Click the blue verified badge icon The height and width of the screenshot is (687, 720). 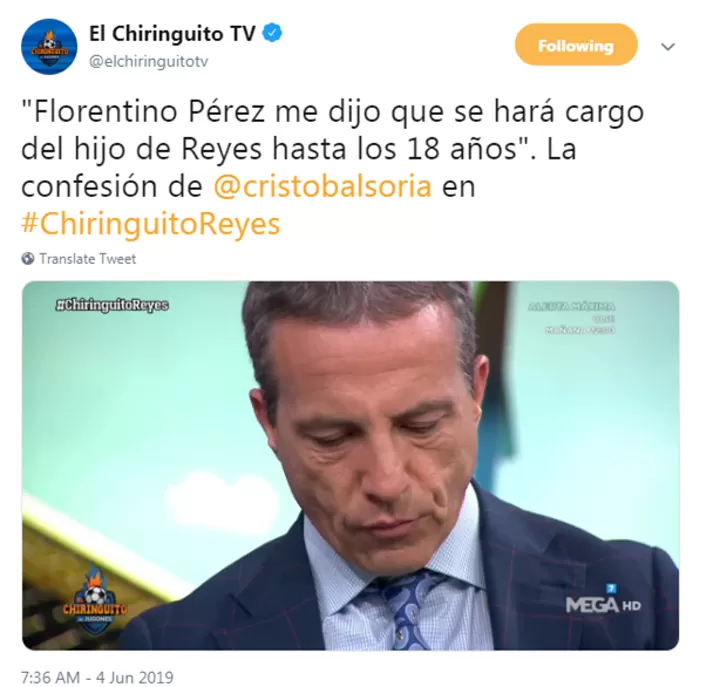point(272,34)
